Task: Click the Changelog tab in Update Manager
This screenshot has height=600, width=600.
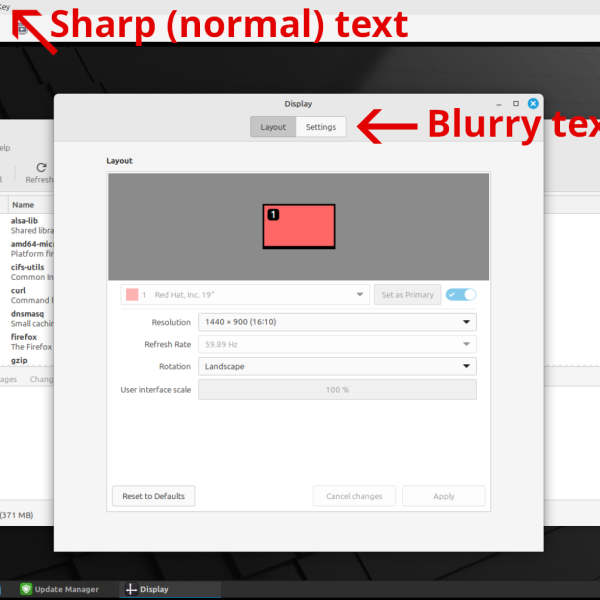Action: click(41, 379)
